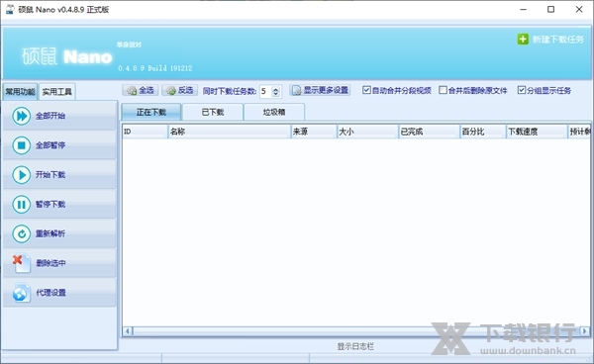Toggle 分组显示任务 checkbox

tap(522, 90)
